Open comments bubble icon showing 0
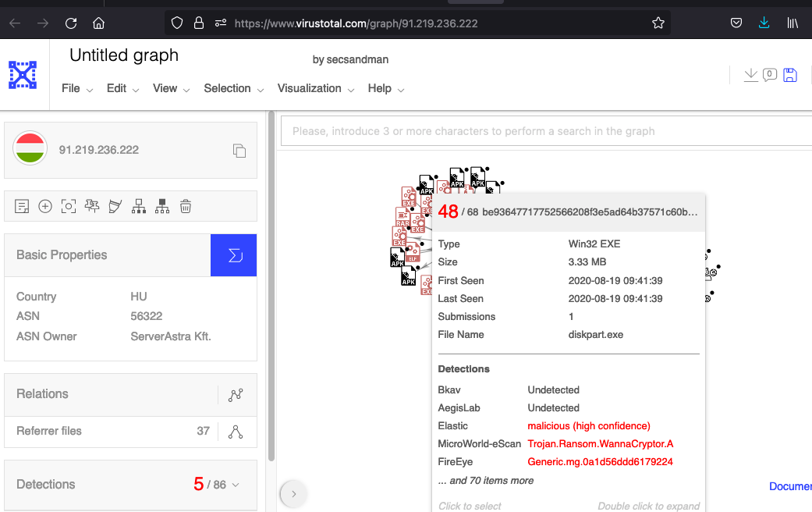812x512 pixels. [769, 75]
